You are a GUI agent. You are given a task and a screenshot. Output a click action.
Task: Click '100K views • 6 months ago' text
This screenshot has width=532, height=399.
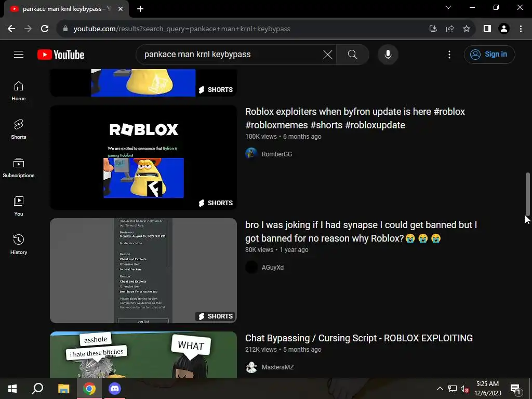(x=283, y=137)
